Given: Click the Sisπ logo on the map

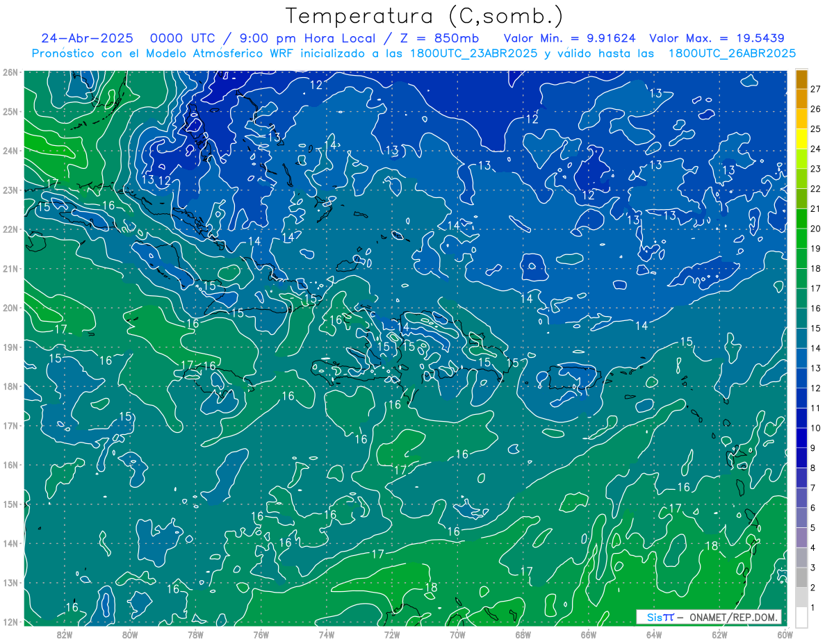Looking at the screenshot, I should [660, 617].
